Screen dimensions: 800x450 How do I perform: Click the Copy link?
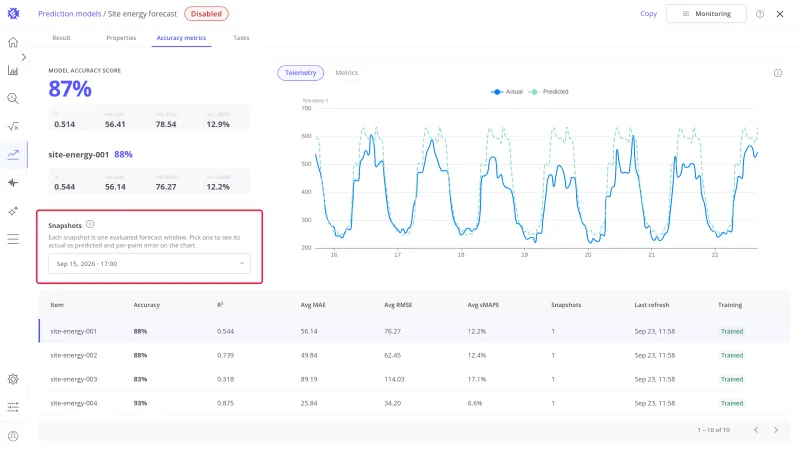pos(648,14)
